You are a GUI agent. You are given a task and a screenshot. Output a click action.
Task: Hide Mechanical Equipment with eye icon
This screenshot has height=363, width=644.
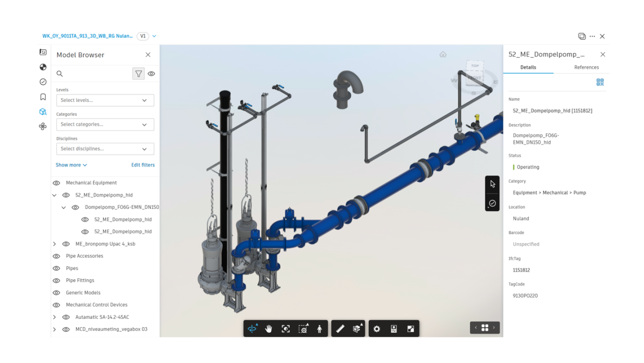pyautogui.click(x=56, y=183)
